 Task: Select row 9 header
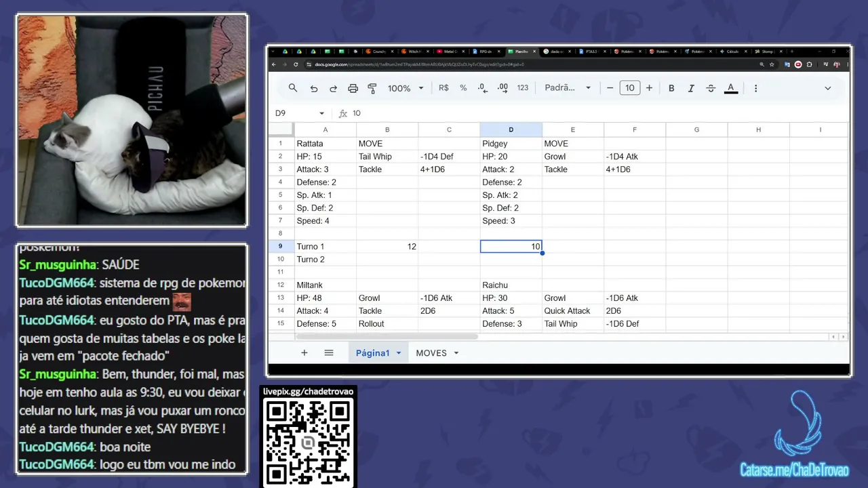pos(280,247)
